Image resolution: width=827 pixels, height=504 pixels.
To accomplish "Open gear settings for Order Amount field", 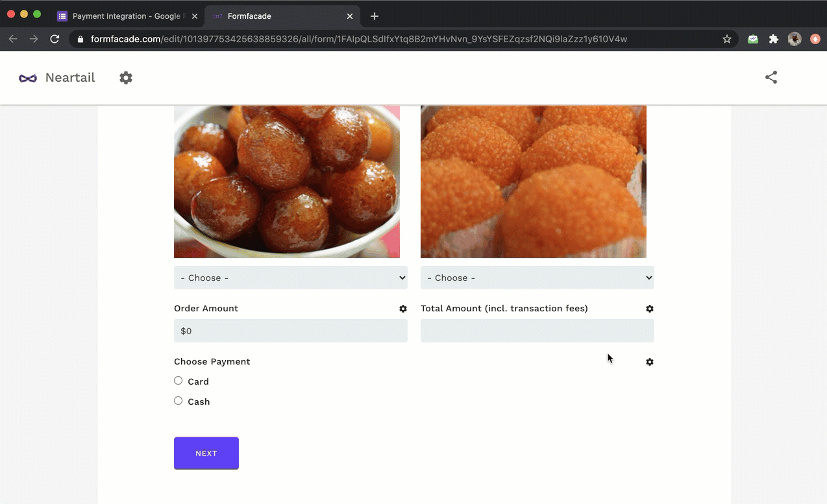I will pos(403,309).
